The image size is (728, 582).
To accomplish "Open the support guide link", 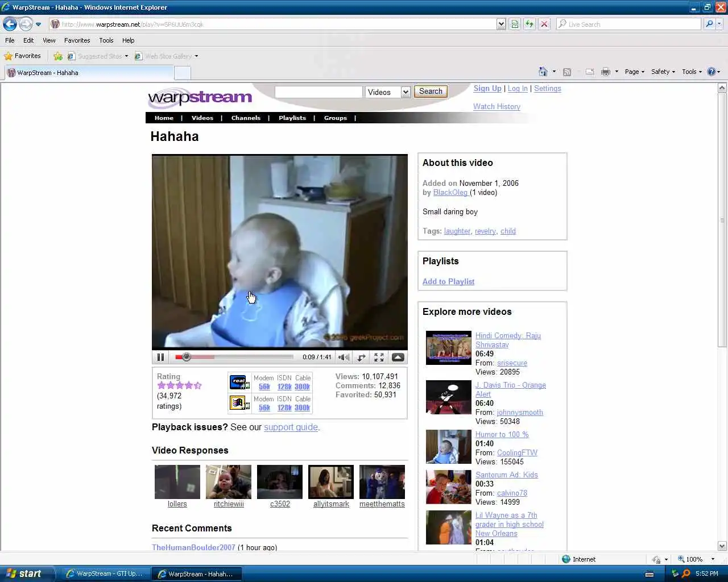I will (x=291, y=427).
